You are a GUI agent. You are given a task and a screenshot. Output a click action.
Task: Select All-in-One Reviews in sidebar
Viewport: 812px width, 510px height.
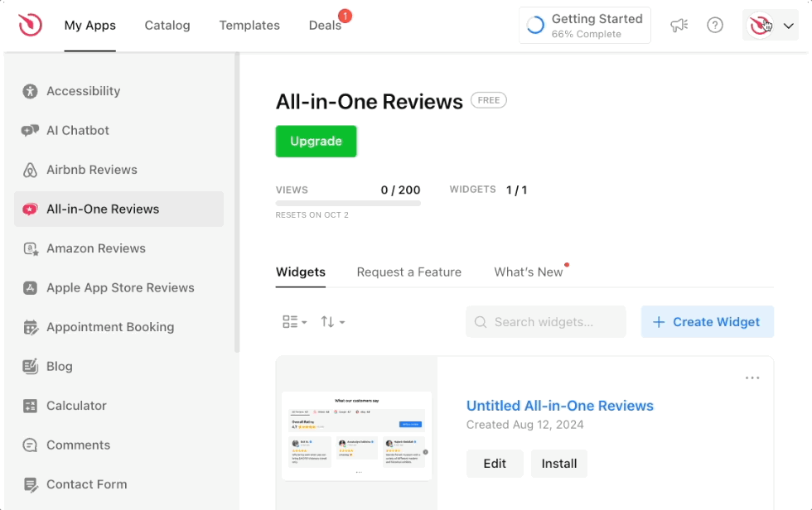pos(118,209)
